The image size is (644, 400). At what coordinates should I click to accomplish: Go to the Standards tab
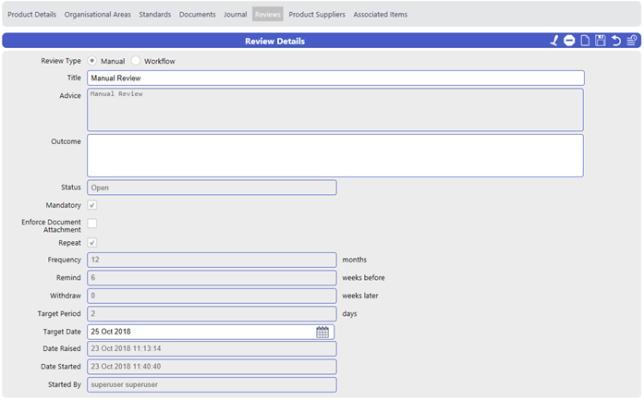[x=155, y=14]
